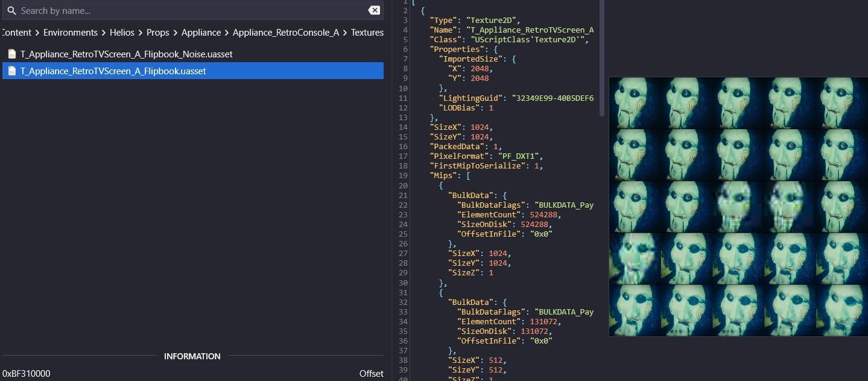Image resolution: width=868 pixels, height=381 pixels.
Task: Click the "FirstMipToSerialize": 1 line
Action: coord(486,165)
